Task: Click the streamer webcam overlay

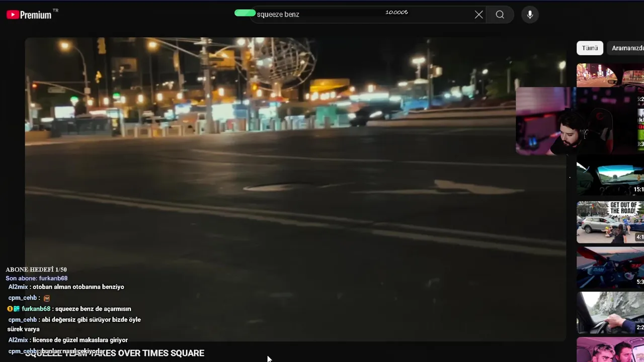Action: (x=566, y=121)
